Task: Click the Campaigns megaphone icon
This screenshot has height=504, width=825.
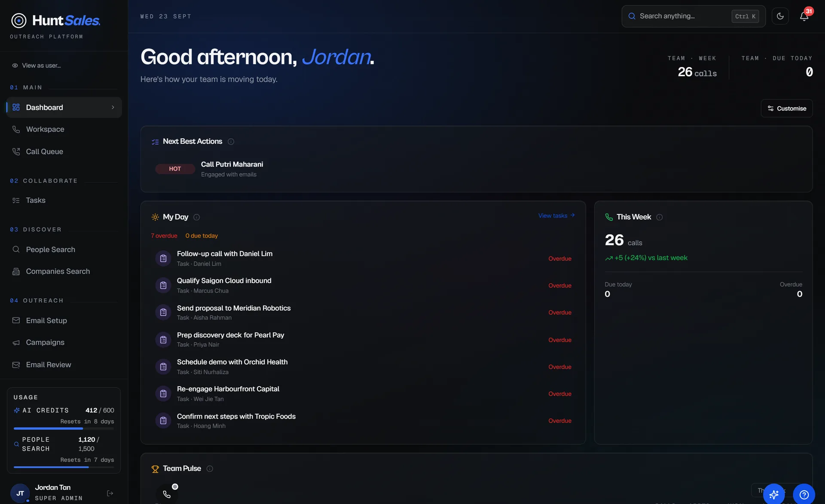Action: coord(16,342)
